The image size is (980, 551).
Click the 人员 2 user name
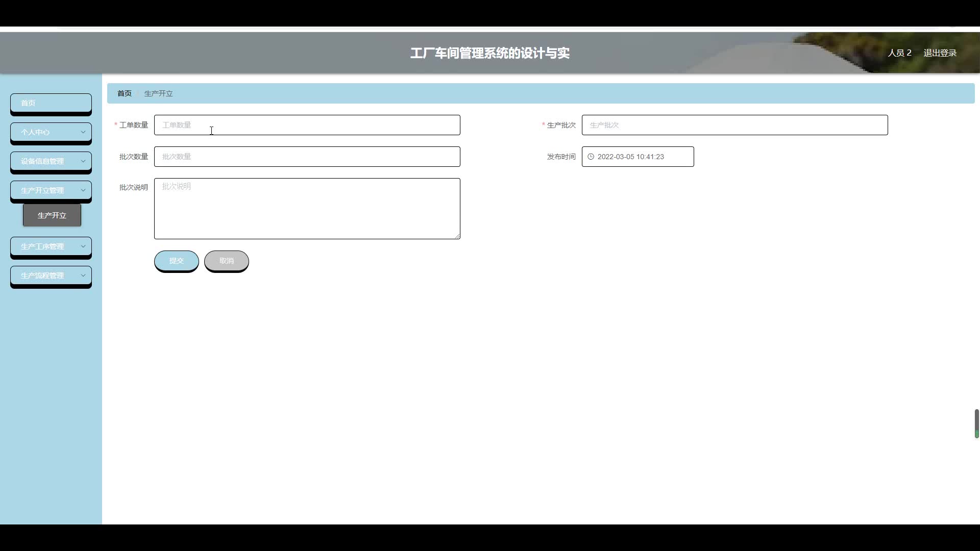tap(899, 53)
